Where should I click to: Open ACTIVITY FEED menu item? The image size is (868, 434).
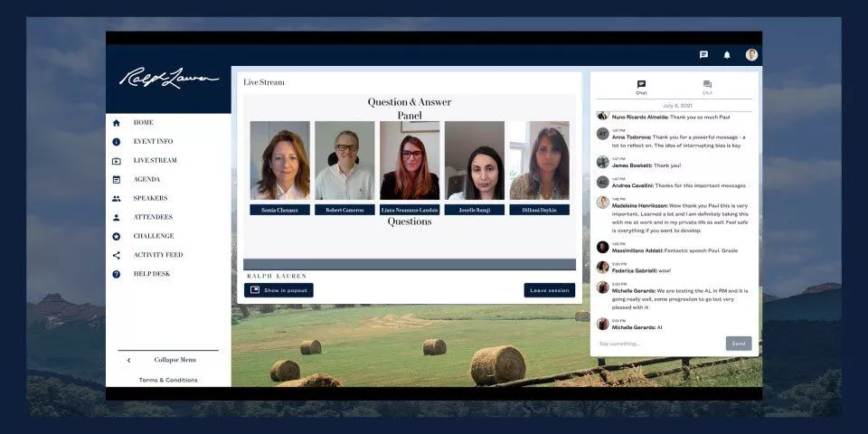tap(157, 255)
